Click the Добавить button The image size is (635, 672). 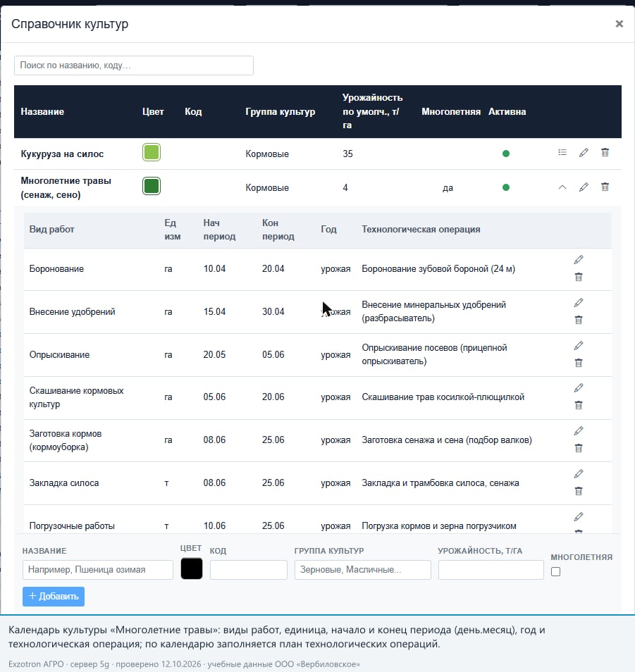[x=54, y=596]
